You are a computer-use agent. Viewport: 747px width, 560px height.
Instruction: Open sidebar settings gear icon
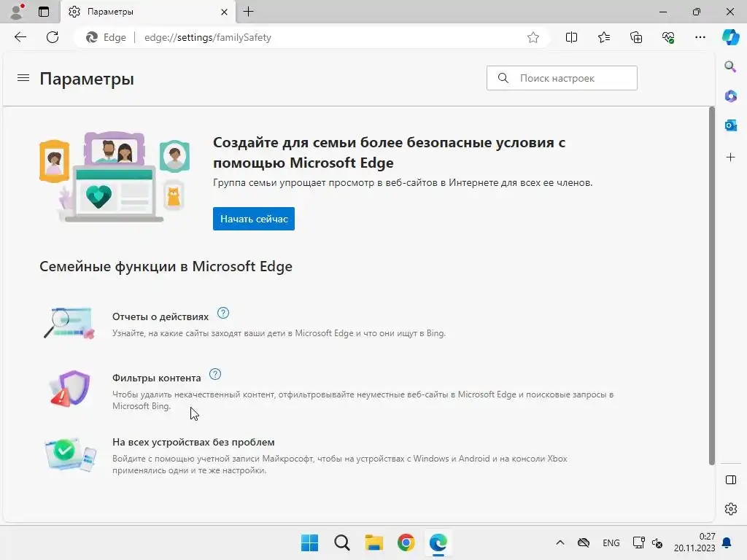tap(730, 509)
